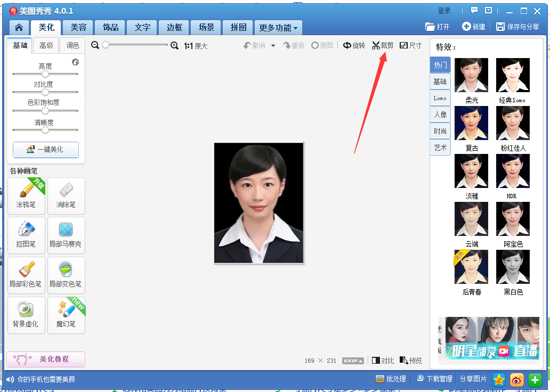Select the 基础 effects category
The image size is (550, 392).
(x=440, y=81)
